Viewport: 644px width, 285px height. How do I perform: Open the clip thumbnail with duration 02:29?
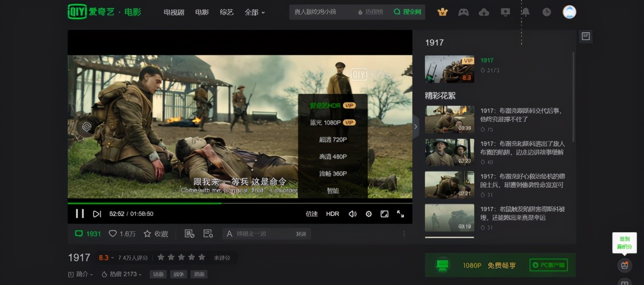coord(449,152)
